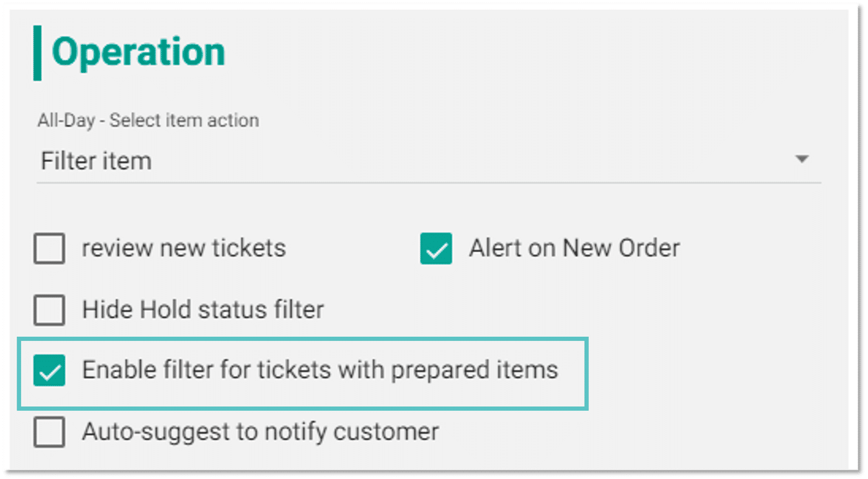Screen dimensions: 868x479
Task: Enable the review new tickets checkbox
Action: click(x=50, y=248)
